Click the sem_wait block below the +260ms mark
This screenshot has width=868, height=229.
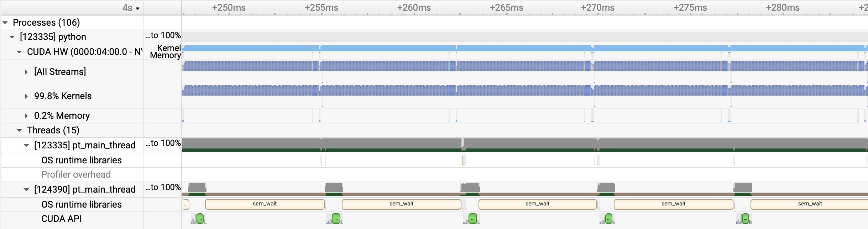click(x=401, y=204)
